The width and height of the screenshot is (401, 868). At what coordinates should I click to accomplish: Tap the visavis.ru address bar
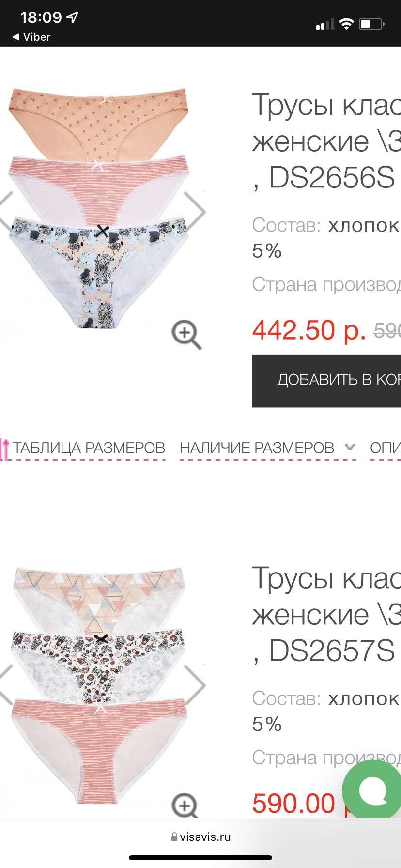tap(200, 837)
